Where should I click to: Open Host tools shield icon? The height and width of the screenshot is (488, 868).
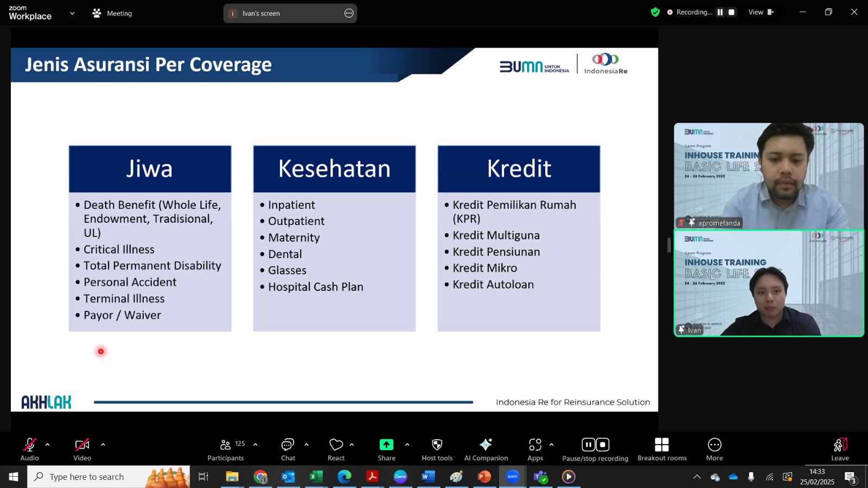(437, 445)
